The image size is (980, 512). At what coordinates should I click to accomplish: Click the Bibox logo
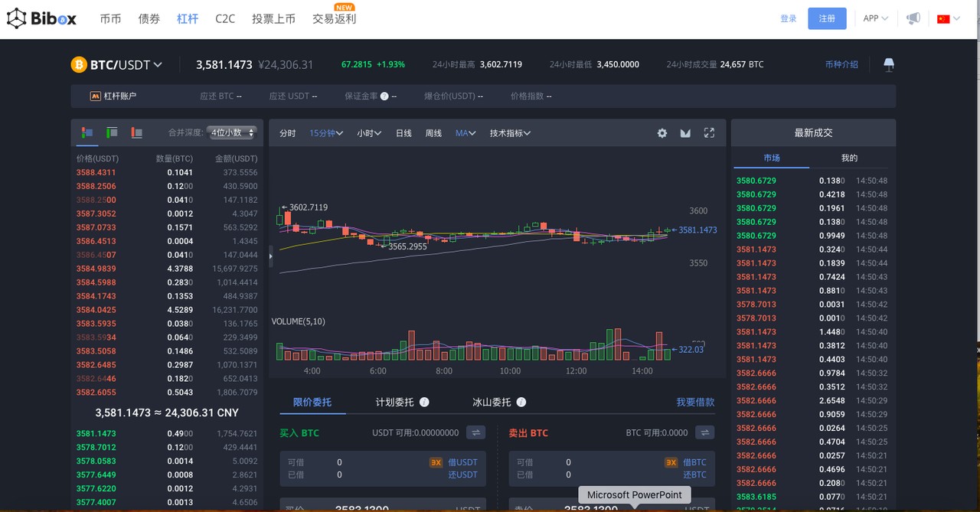click(42, 18)
